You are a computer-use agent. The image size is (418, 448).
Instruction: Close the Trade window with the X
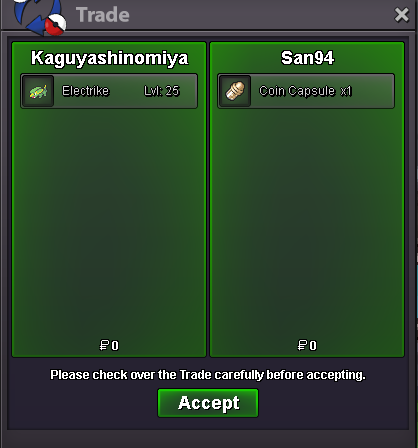(402, 15)
